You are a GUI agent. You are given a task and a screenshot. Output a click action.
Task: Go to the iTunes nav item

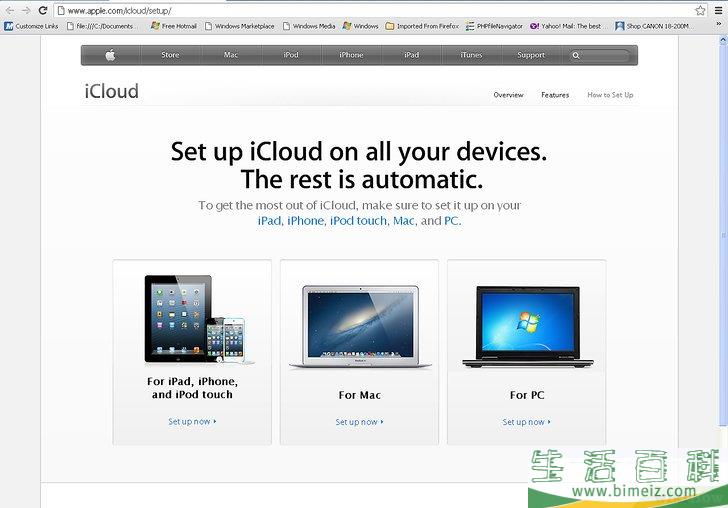(471, 55)
